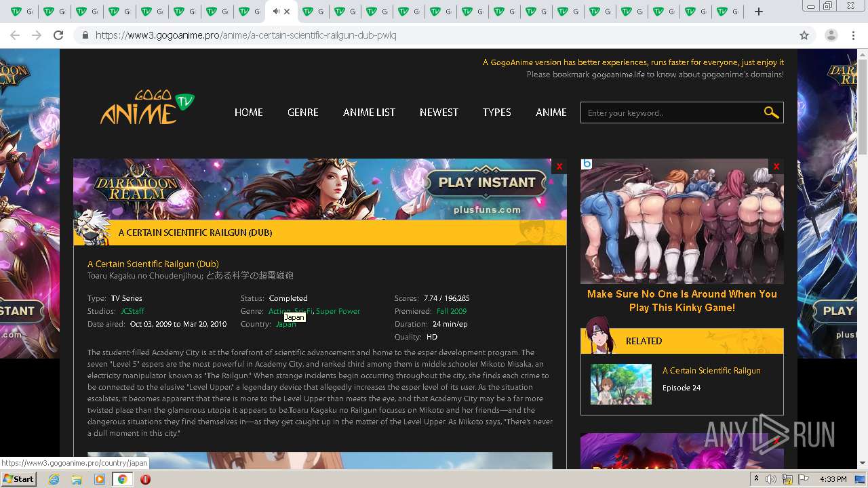Close the active audio-playing tab
868x488 pixels.
(x=287, y=12)
